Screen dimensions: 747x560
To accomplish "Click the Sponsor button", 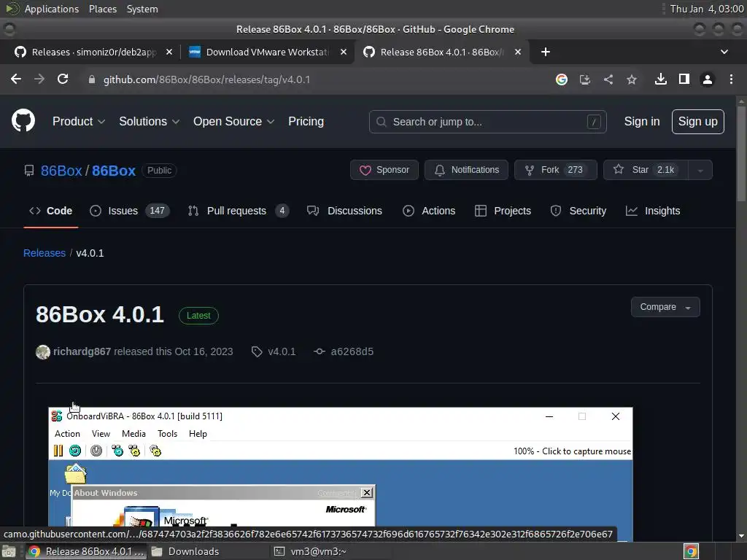I will coord(384,170).
